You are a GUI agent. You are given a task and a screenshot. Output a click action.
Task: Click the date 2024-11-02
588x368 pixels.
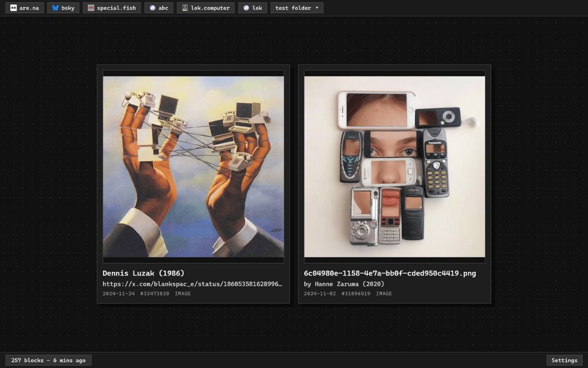coord(319,293)
